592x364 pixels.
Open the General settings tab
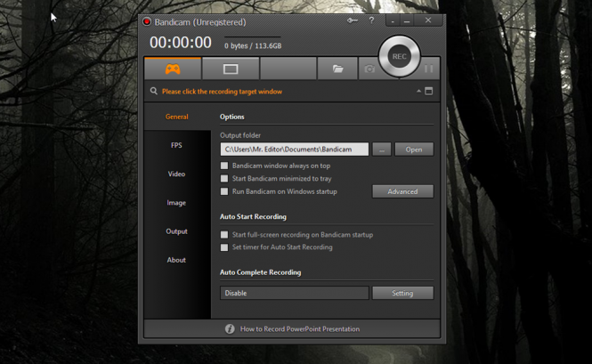pos(176,117)
